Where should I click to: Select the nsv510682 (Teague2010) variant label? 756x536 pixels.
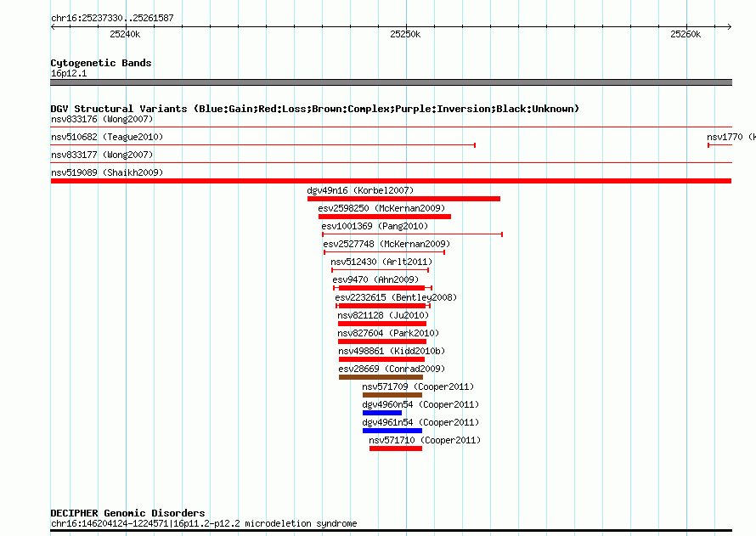107,137
